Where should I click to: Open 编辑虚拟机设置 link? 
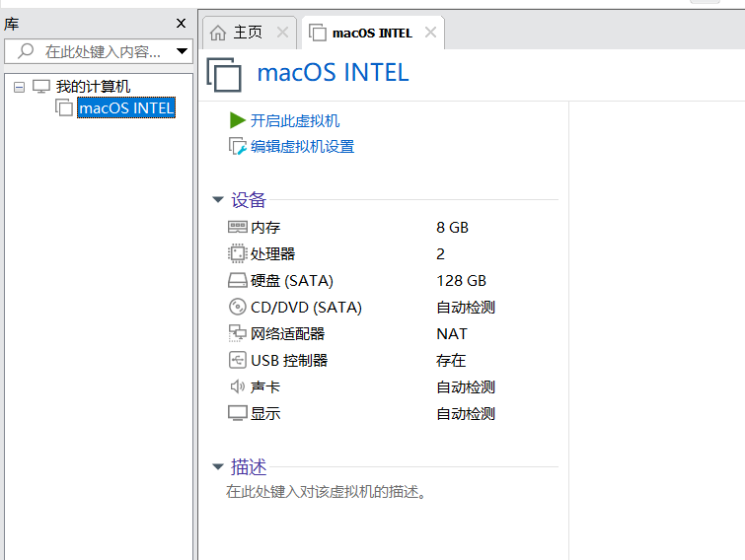303,146
